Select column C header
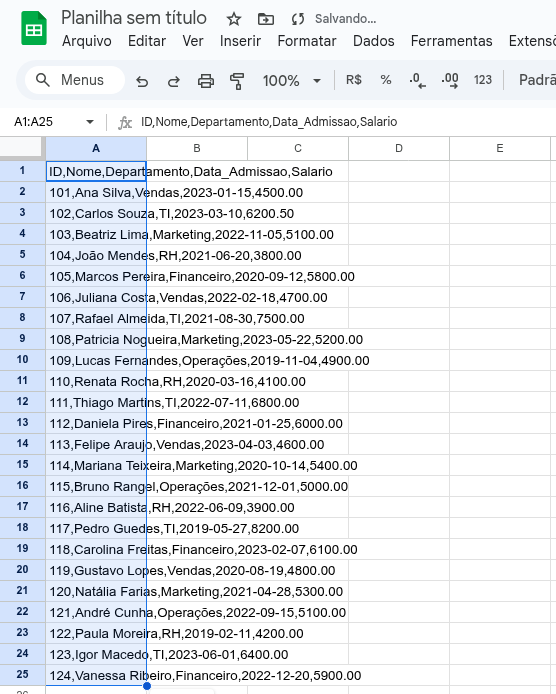This screenshot has height=694, width=556. pos(298,149)
